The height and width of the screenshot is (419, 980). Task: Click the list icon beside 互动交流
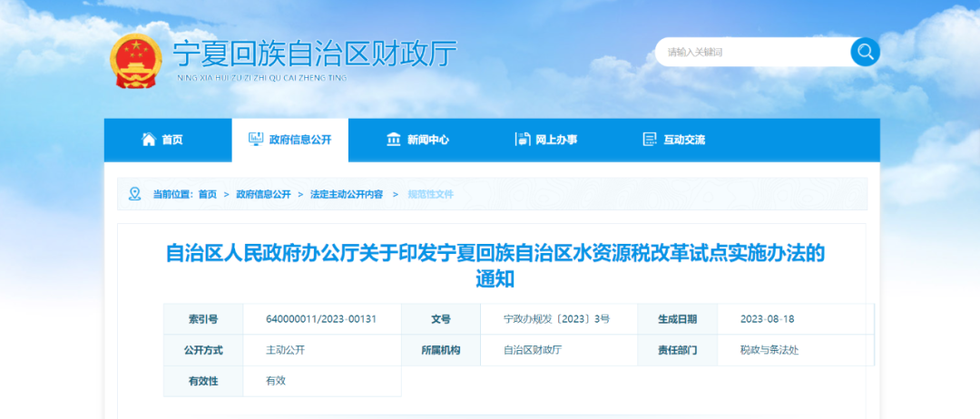click(650, 140)
